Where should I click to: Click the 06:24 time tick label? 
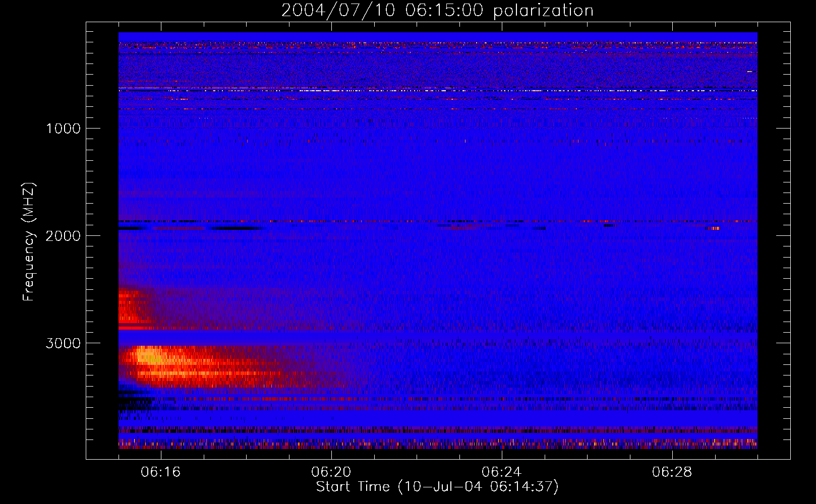[x=502, y=472]
